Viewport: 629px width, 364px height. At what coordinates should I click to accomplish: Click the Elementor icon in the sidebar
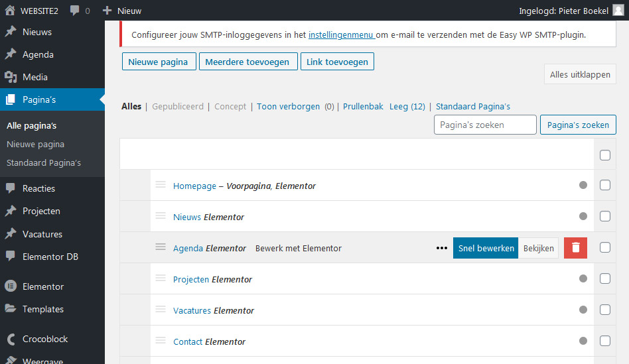(11, 286)
